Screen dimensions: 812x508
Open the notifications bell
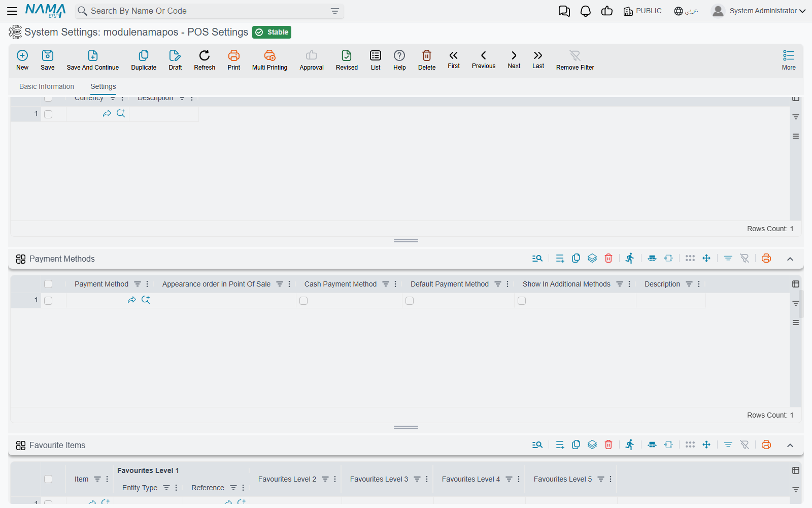click(x=586, y=11)
